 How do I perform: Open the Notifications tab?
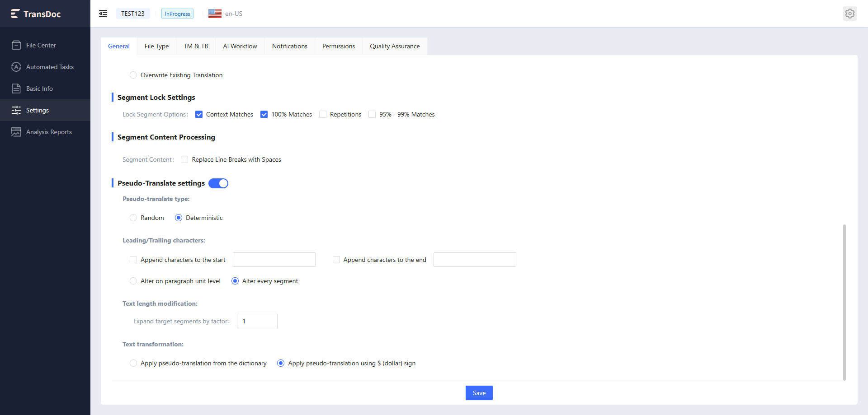[x=290, y=46]
